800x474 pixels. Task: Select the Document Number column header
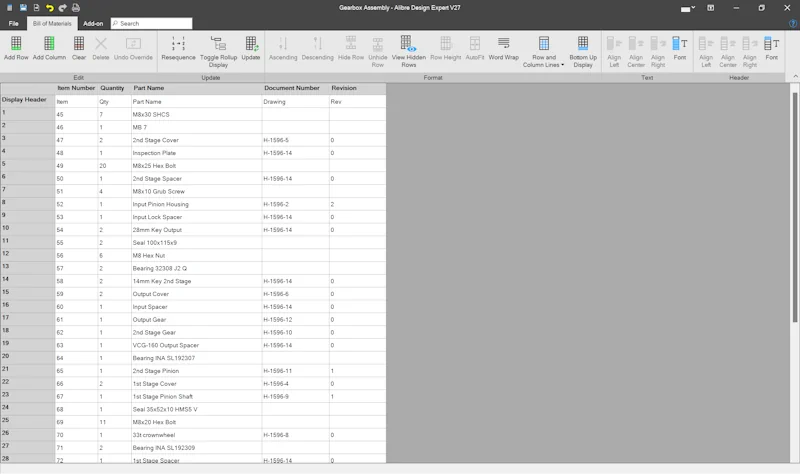[x=295, y=88]
